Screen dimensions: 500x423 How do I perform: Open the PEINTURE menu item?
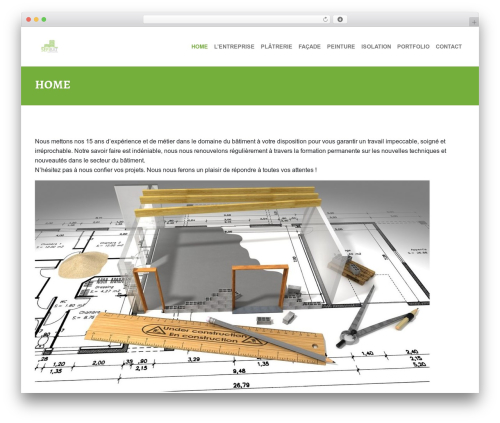click(x=341, y=47)
